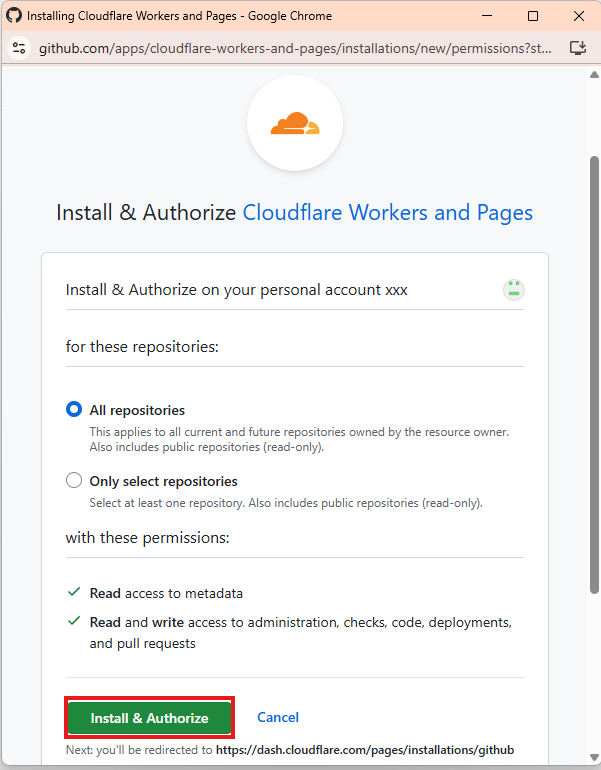Click the Cancel link
Image resolution: width=601 pixels, height=770 pixels.
click(278, 717)
